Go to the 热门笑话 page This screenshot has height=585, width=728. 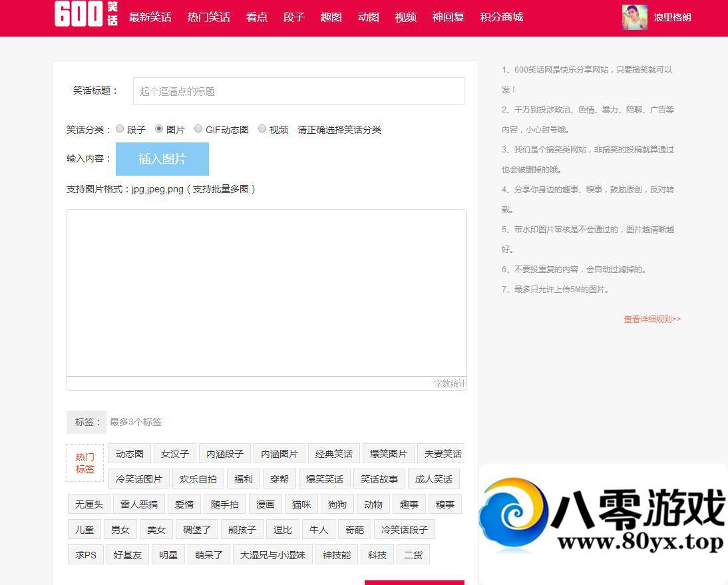pos(208,17)
